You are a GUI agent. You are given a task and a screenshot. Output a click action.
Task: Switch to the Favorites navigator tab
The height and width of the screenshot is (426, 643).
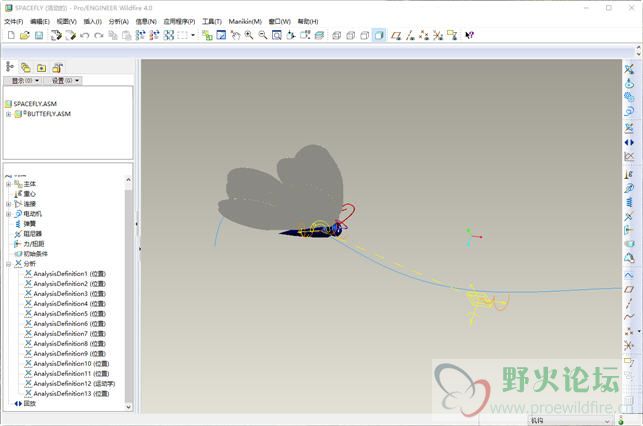click(x=41, y=68)
